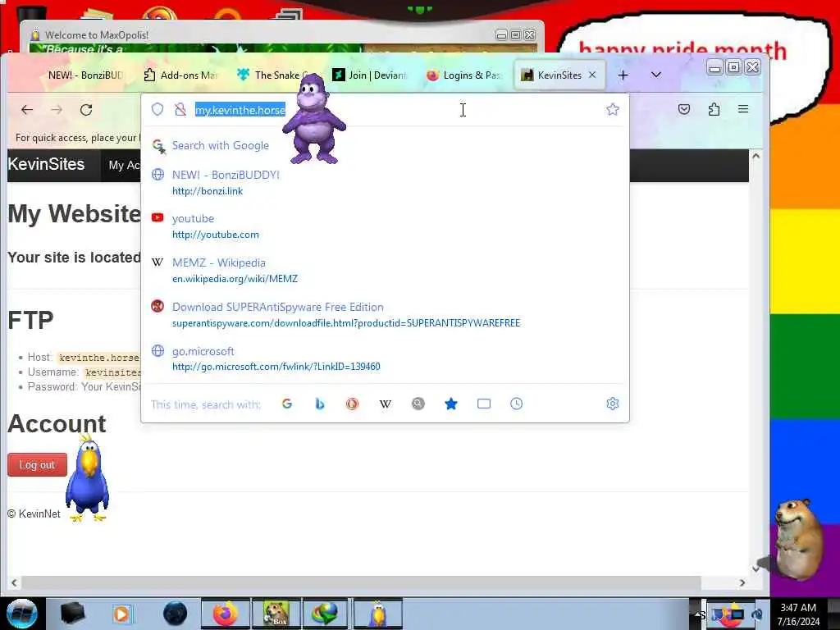Screen dimensions: 840x630
Task: Open a new tab with plus button
Action: (x=623, y=75)
